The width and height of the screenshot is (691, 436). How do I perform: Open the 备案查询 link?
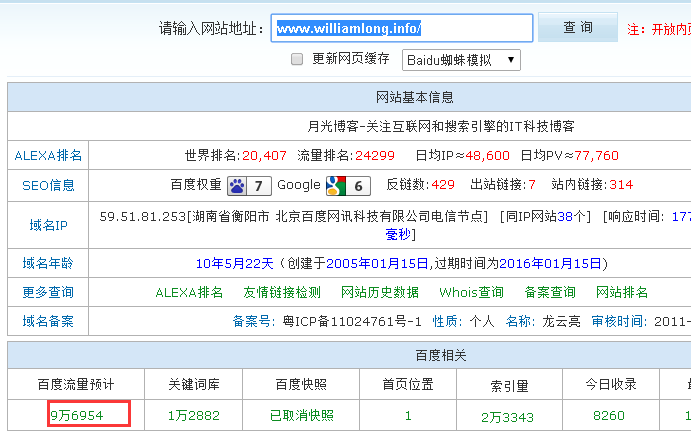click(x=550, y=292)
